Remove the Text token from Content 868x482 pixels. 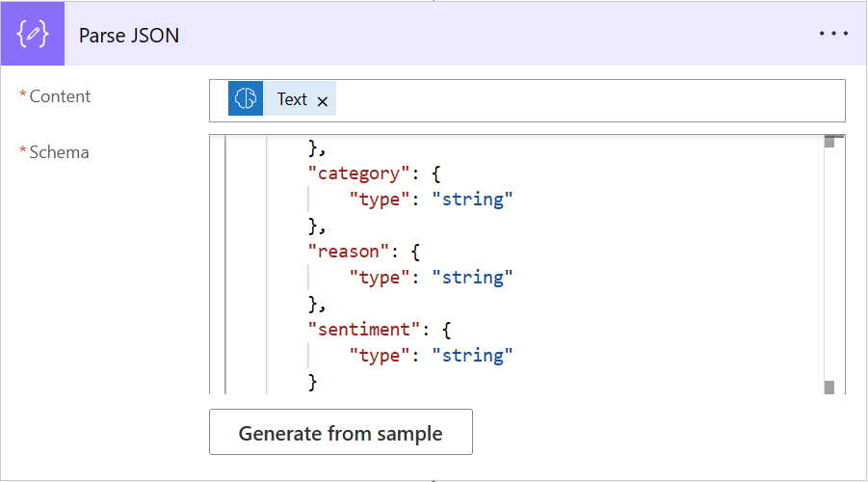pyautogui.click(x=323, y=100)
